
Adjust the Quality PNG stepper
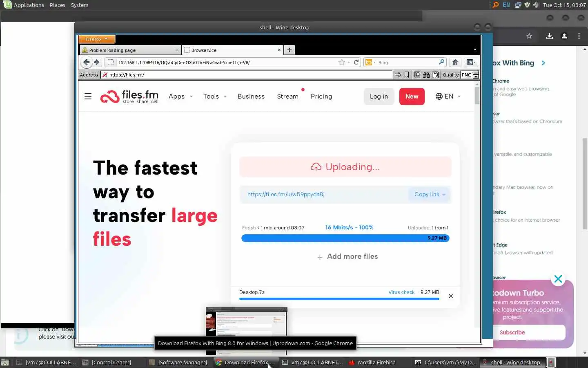[476, 75]
